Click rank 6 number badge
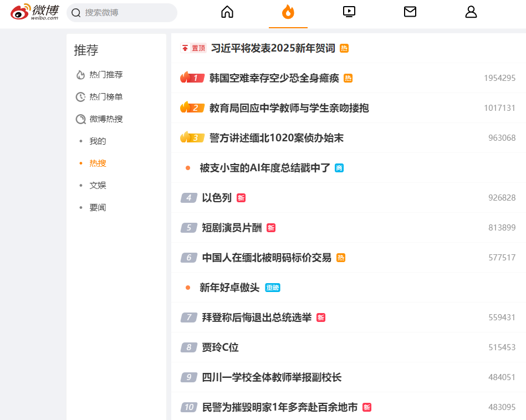Image resolution: width=526 pixels, height=420 pixels. (x=189, y=258)
